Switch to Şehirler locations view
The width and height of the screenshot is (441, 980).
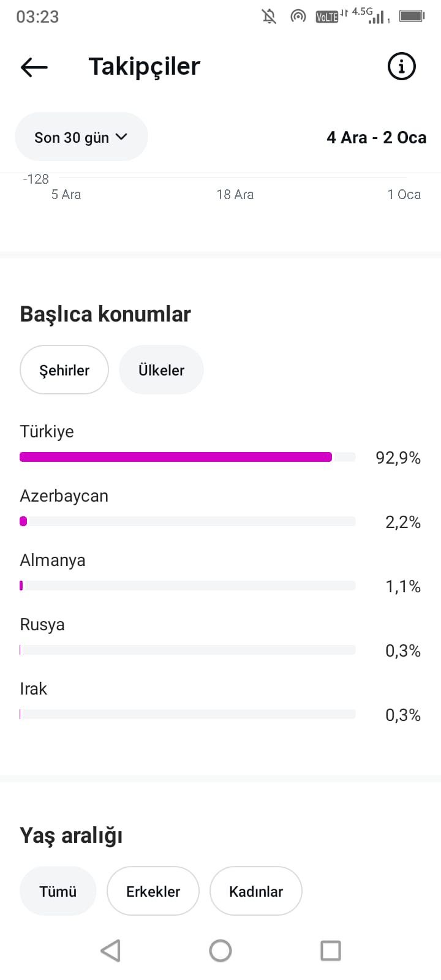coord(64,370)
